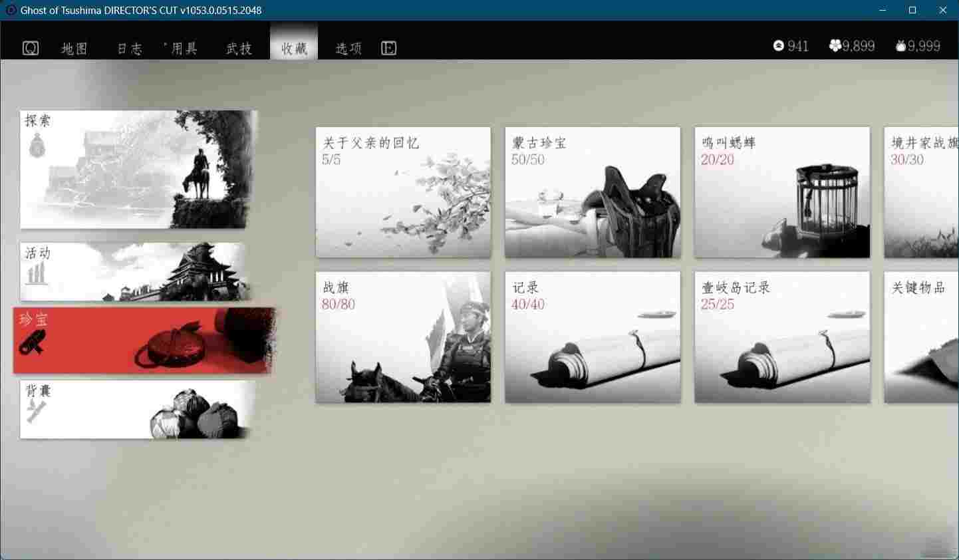Image resolution: width=959 pixels, height=560 pixels.
Task: Open the 关键物品 card
Action: 922,337
